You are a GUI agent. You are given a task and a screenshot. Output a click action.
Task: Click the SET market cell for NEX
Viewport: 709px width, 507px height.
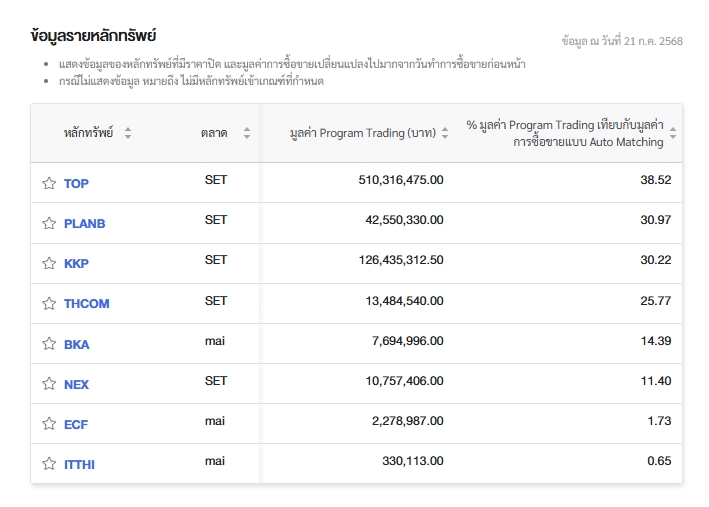[x=216, y=381]
